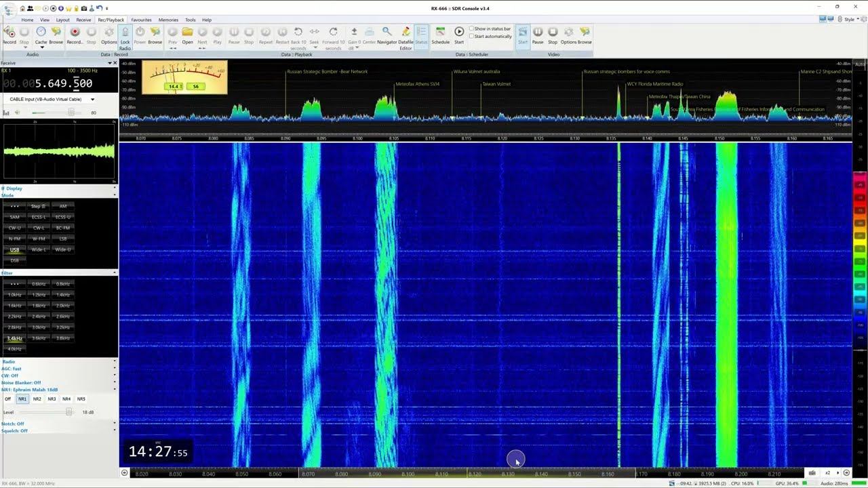Turn noise reduction Off
Screen dimensions: 868x488
(x=8, y=399)
